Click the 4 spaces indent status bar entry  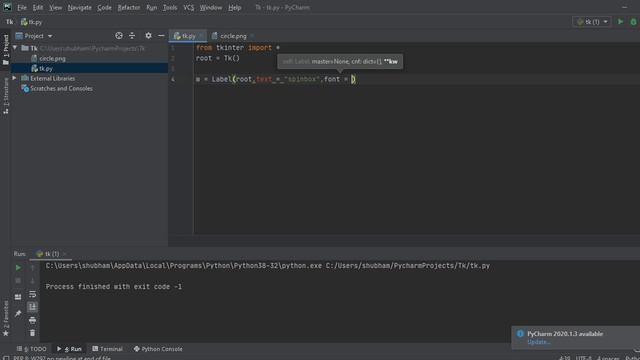pyautogui.click(x=608, y=358)
